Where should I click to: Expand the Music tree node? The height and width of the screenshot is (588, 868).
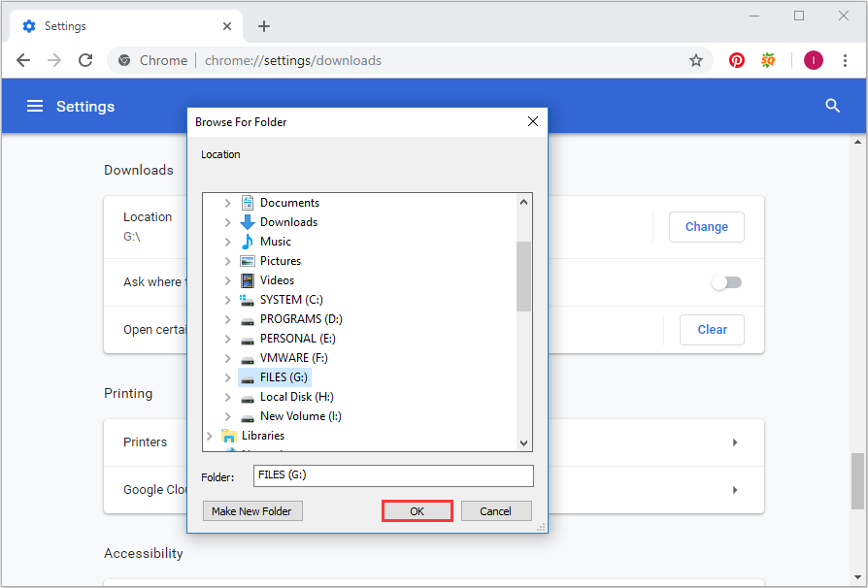point(227,242)
